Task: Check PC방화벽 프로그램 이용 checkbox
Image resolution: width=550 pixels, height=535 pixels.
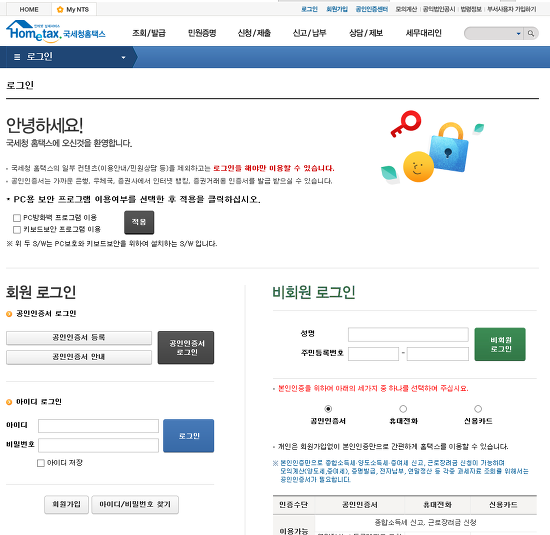Action: tap(17, 218)
